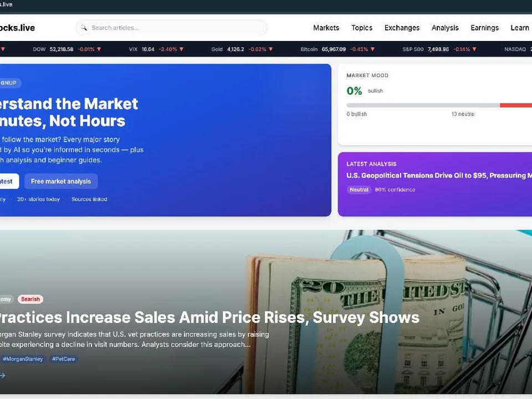
Task: Open the U.S. Geopolitical Tensions analysis headline
Action: point(439,176)
